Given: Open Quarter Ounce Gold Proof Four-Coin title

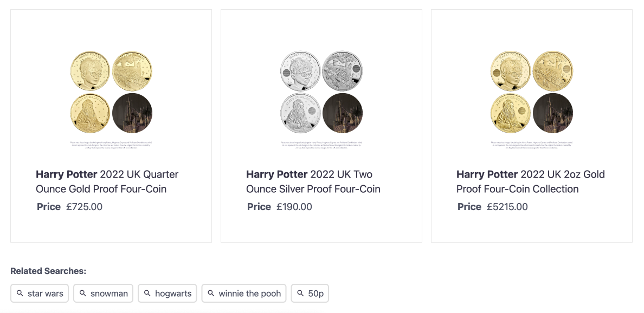Looking at the screenshot, I should pos(107,181).
